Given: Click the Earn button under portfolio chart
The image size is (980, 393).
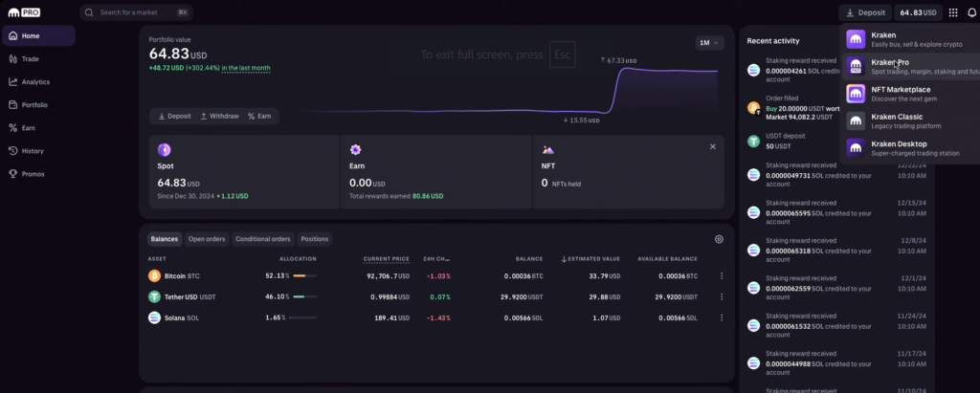Looking at the screenshot, I should tap(259, 117).
